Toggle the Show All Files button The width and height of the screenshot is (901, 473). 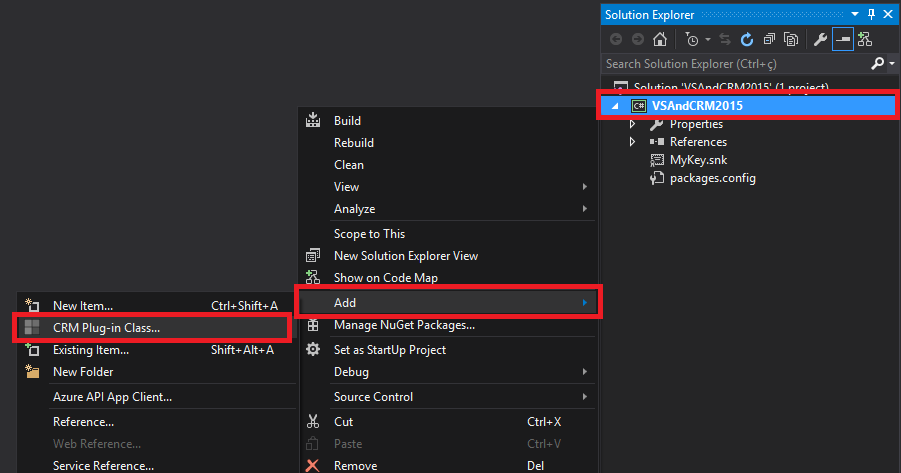coord(790,40)
